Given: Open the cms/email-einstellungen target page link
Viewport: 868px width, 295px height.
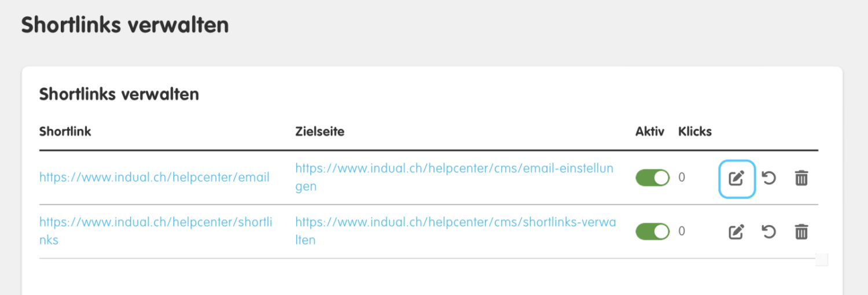Looking at the screenshot, I should coord(454,178).
